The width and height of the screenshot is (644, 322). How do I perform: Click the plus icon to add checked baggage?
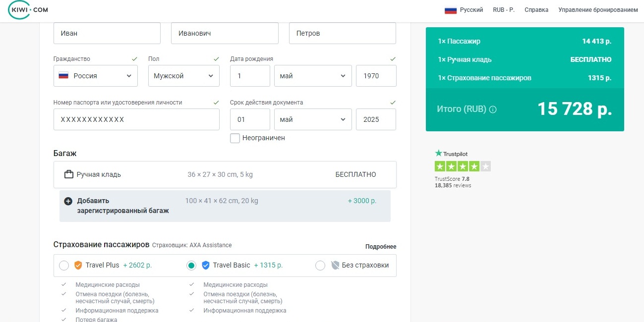point(68,201)
